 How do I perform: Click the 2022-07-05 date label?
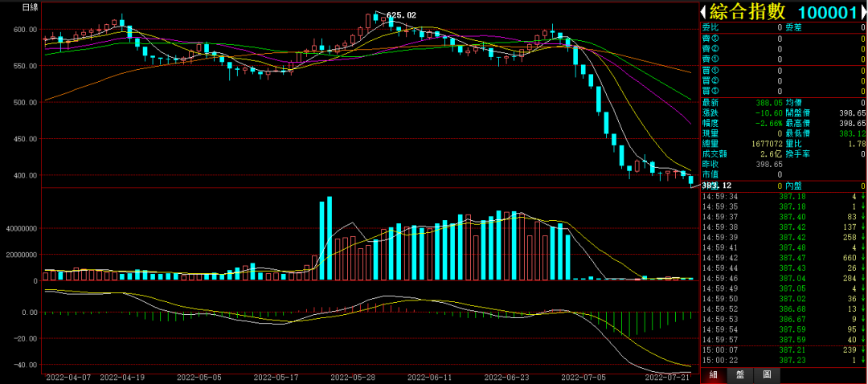point(582,378)
